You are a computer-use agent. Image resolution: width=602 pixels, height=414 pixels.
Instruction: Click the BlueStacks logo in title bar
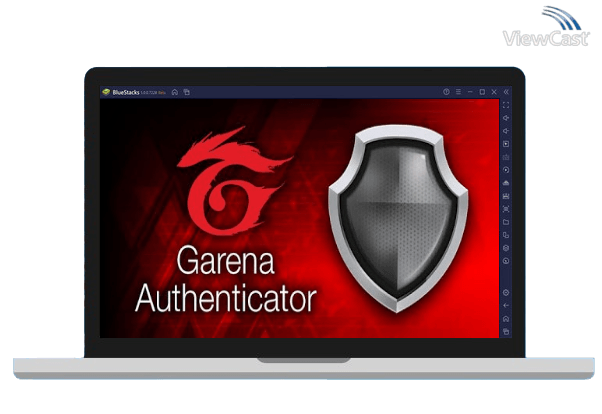point(106,92)
